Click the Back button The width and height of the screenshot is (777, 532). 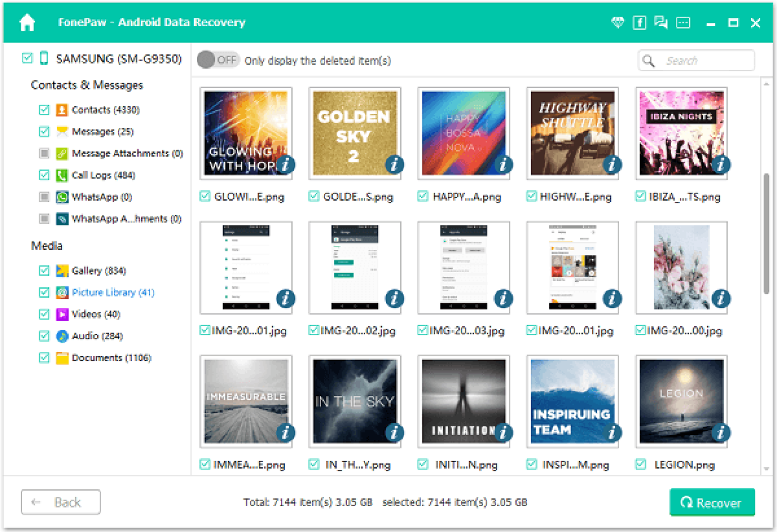pyautogui.click(x=61, y=502)
